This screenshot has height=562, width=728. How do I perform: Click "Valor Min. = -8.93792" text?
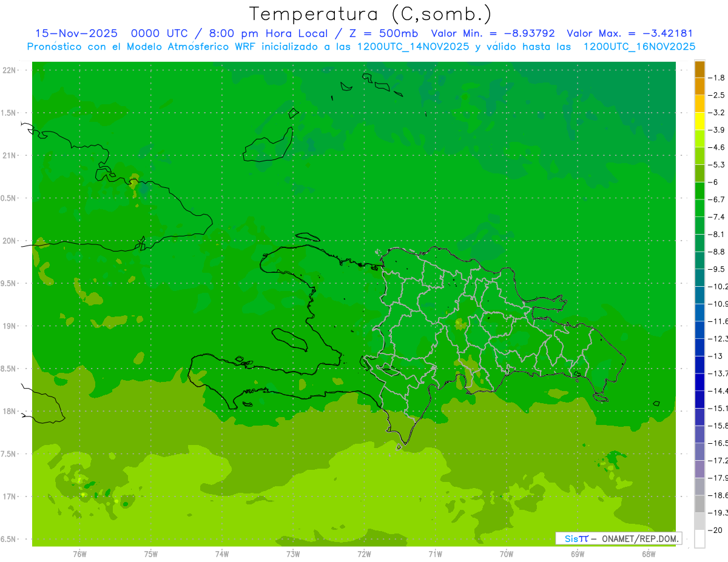click(x=493, y=34)
